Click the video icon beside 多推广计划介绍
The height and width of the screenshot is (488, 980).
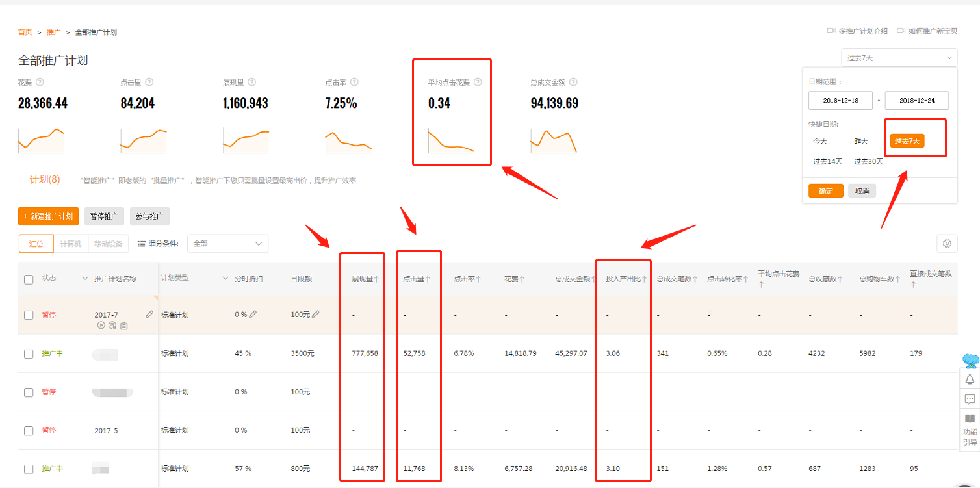point(831,31)
